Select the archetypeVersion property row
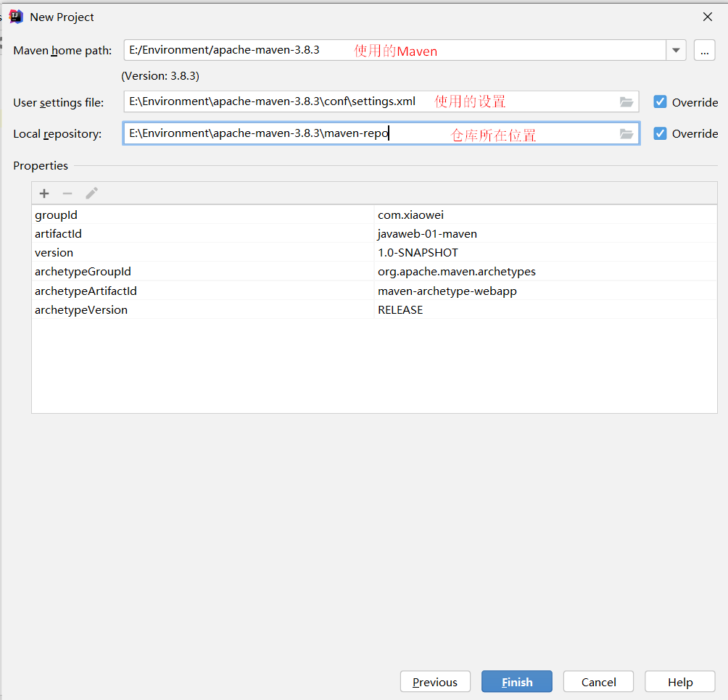Screen dimensions: 728x700 point(374,310)
